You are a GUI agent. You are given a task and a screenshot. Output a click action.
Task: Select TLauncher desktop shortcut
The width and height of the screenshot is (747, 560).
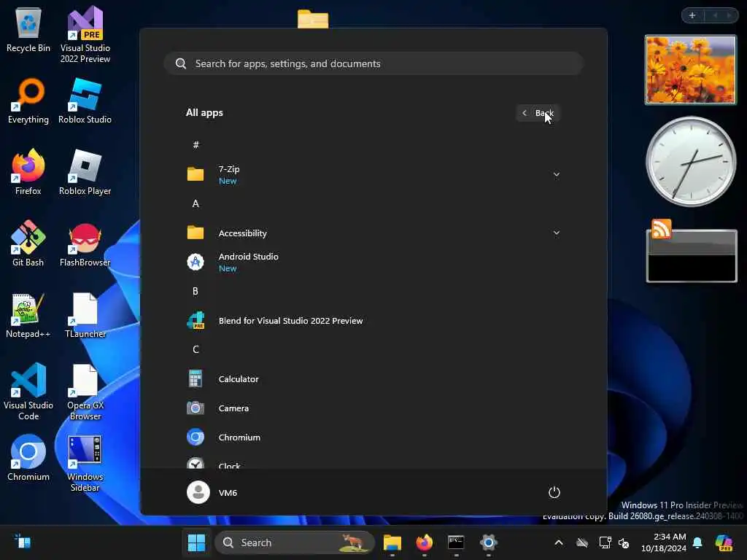click(85, 315)
